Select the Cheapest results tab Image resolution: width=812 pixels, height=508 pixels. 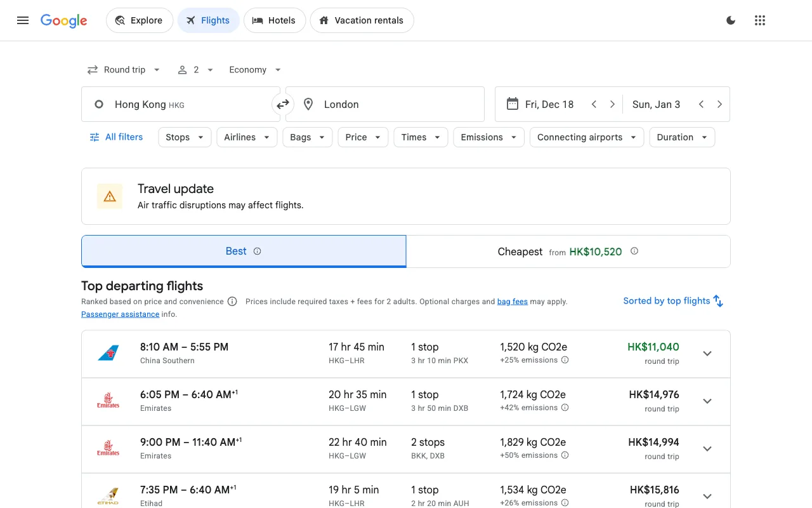tap(568, 251)
